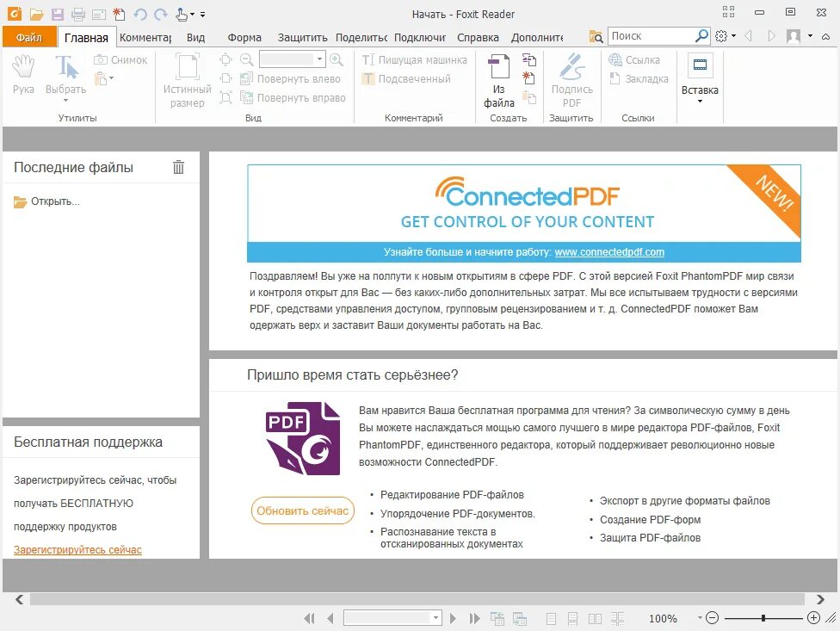Click the folder search icon beside Поиск
Image resolution: width=840 pixels, height=631 pixels.
(596, 36)
